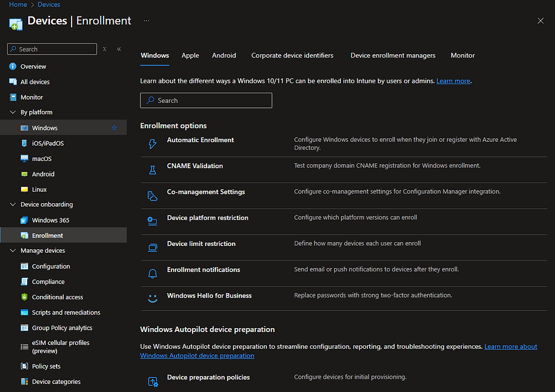
Task: Switch to the Monitor tab
Action: coord(463,56)
